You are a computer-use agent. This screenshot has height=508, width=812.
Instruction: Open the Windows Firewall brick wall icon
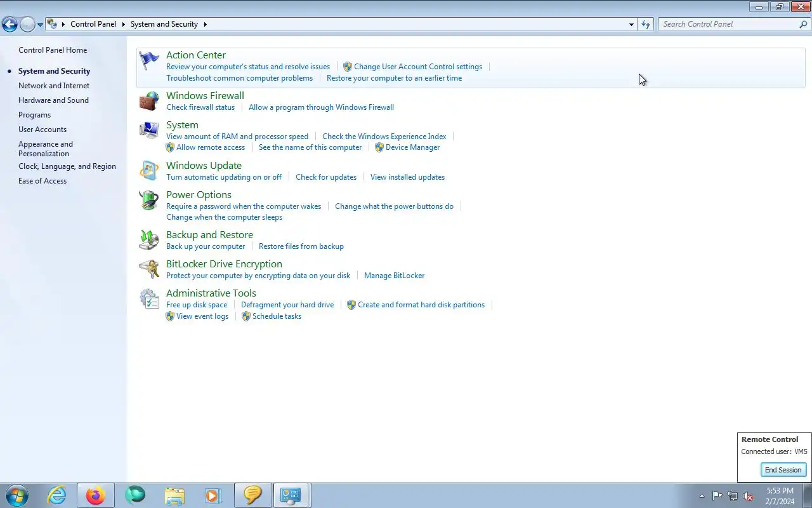[x=149, y=101]
